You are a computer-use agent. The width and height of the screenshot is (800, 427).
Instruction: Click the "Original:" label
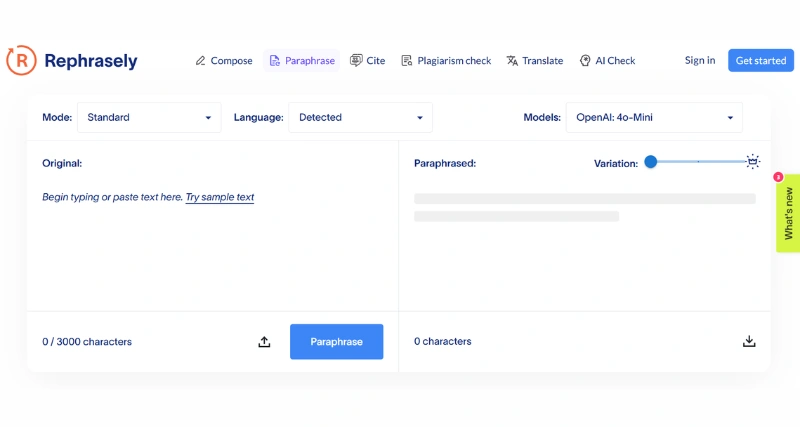coord(62,163)
